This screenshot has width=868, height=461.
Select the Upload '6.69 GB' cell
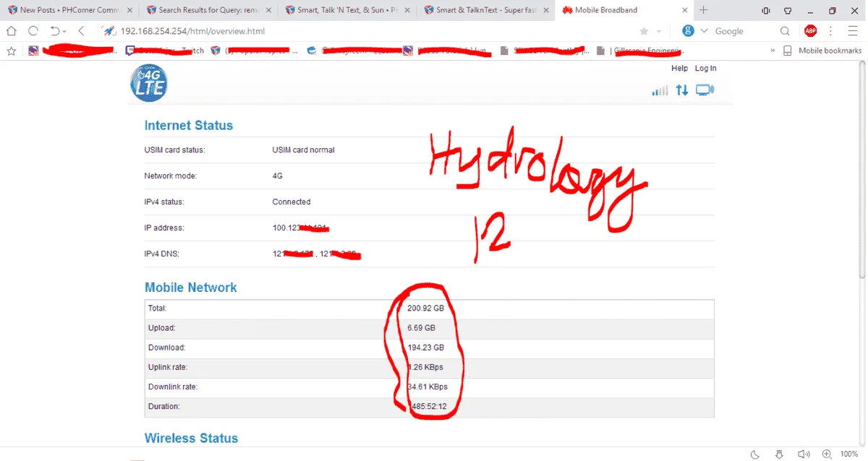pos(422,328)
